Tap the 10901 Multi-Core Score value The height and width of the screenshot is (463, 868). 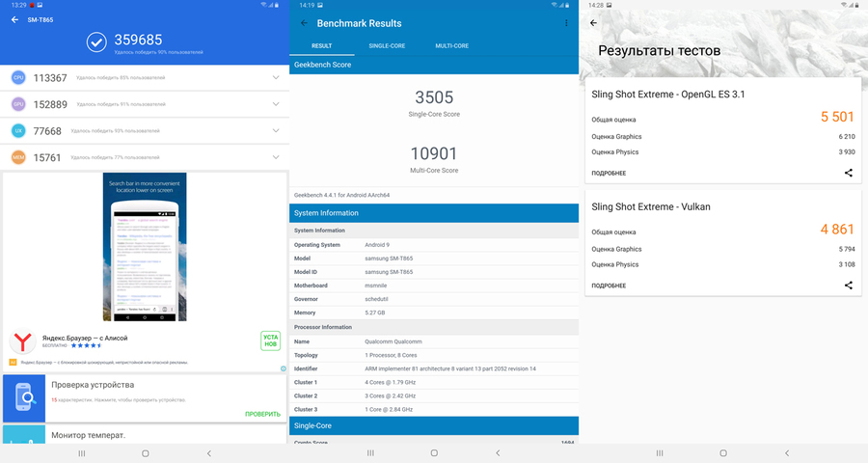tap(434, 153)
